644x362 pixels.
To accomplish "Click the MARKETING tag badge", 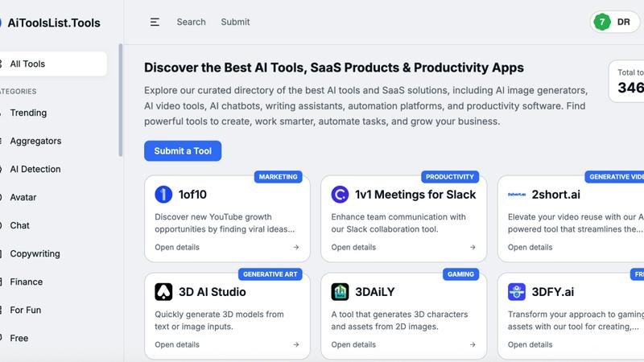I will click(278, 177).
